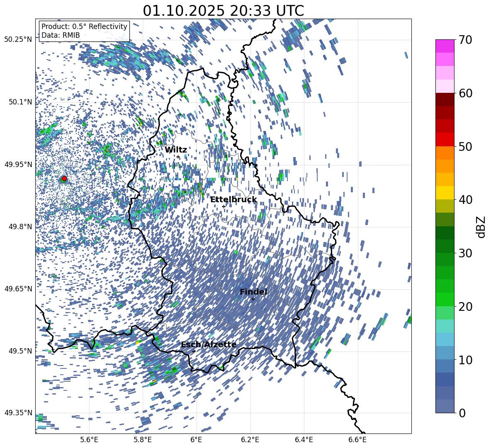
Task: Click the 5.6°E longitude label
Action: (x=89, y=440)
